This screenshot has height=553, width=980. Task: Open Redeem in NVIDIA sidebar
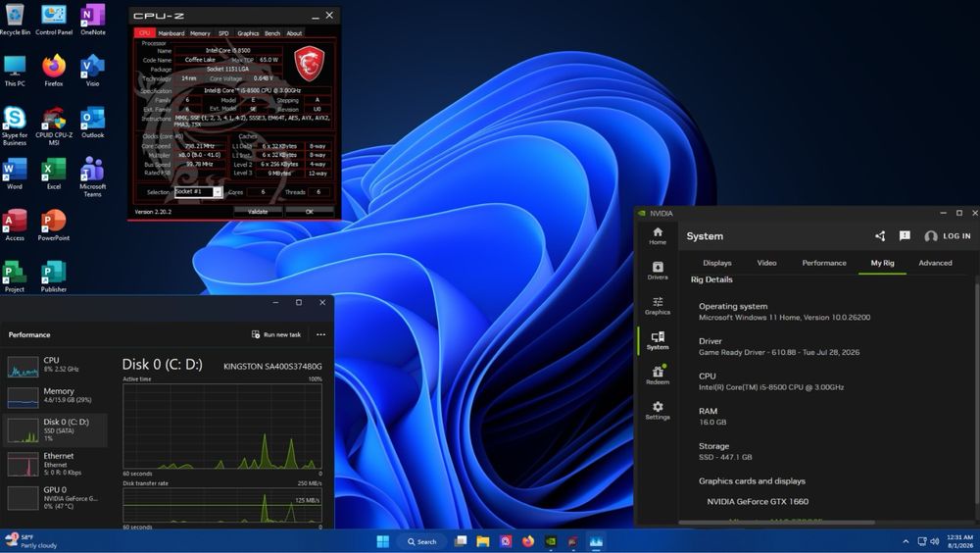point(658,376)
